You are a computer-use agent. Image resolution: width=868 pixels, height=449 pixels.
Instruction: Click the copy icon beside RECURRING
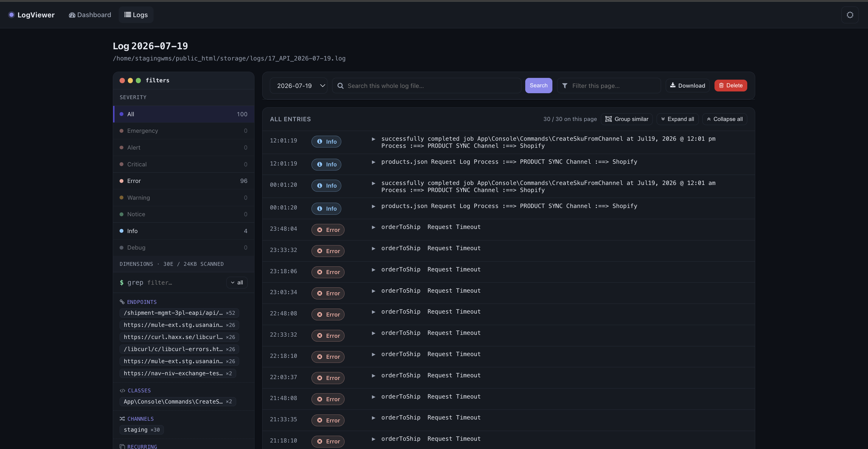click(122, 447)
